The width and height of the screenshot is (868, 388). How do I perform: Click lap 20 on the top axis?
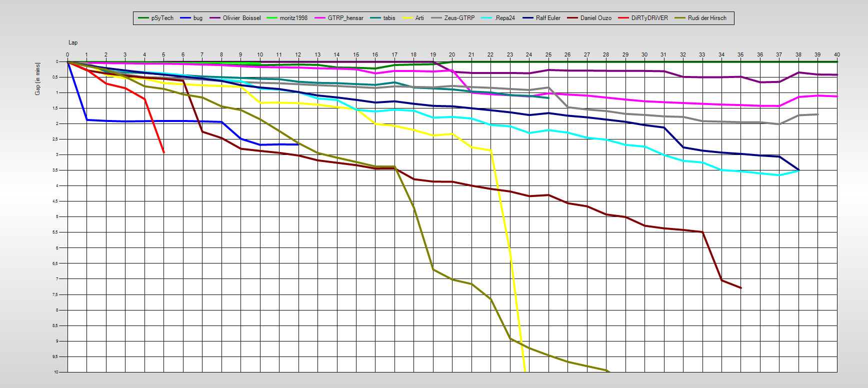pos(452,54)
